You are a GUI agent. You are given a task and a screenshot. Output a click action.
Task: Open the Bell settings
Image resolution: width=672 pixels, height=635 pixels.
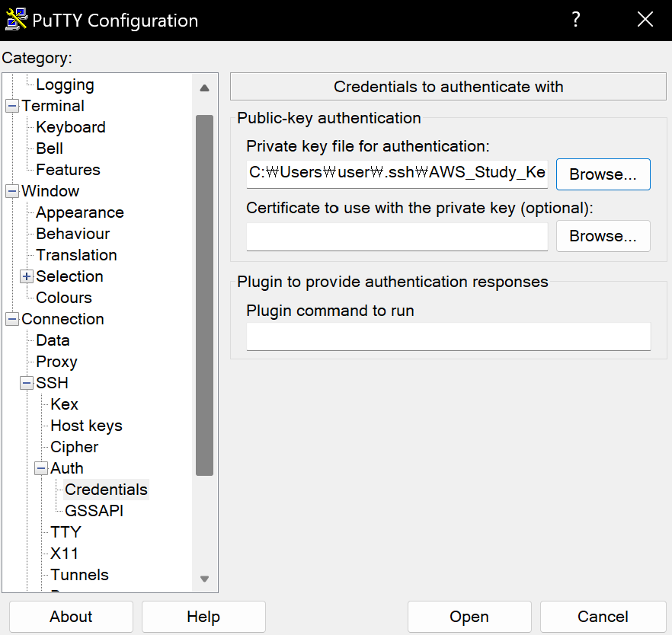(x=50, y=148)
